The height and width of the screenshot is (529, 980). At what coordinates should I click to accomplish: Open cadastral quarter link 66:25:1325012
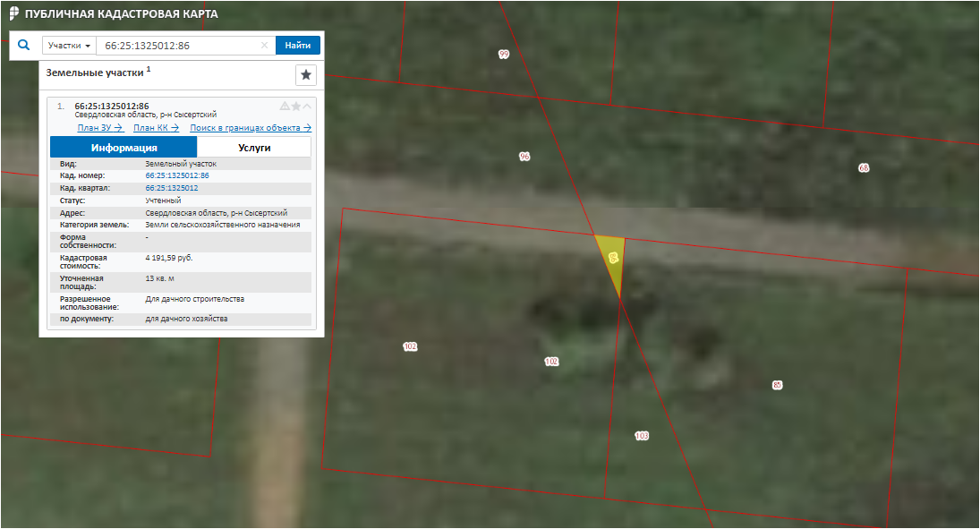point(172,189)
